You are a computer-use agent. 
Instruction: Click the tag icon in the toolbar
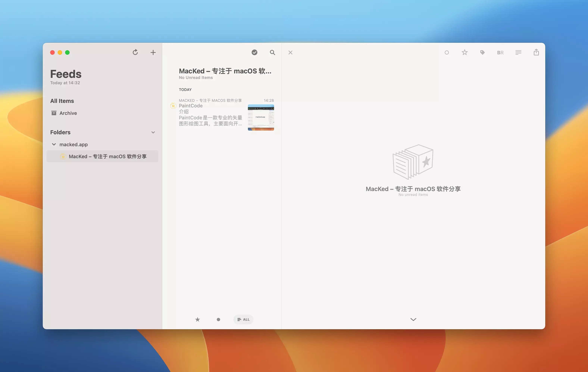[x=482, y=52]
